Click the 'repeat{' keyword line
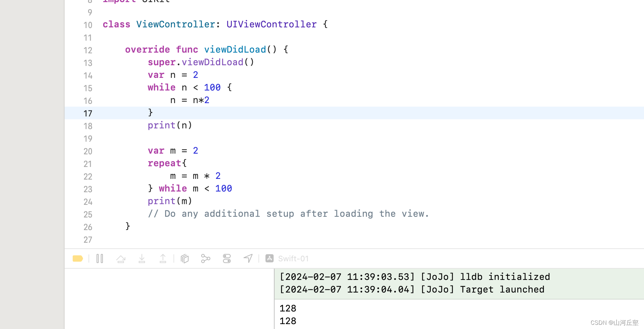Screen dimensions: 644x329 (x=167, y=163)
